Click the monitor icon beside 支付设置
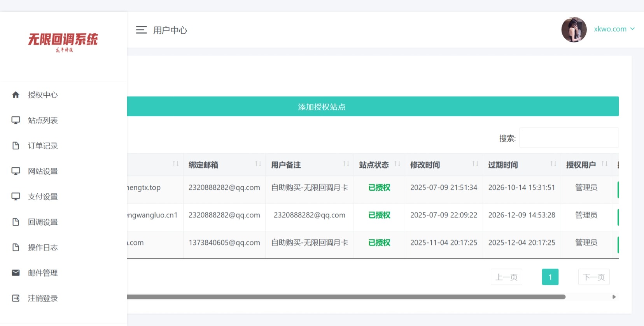This screenshot has width=644, height=326. click(16, 196)
